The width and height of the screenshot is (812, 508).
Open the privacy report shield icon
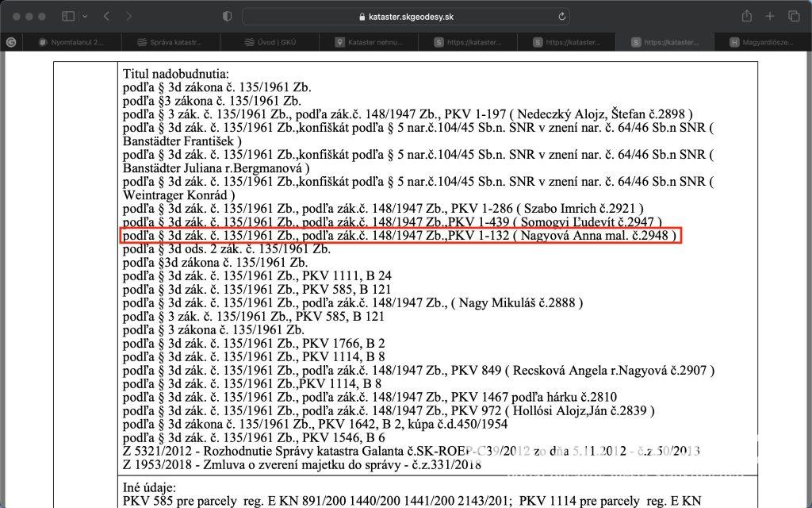(x=227, y=17)
